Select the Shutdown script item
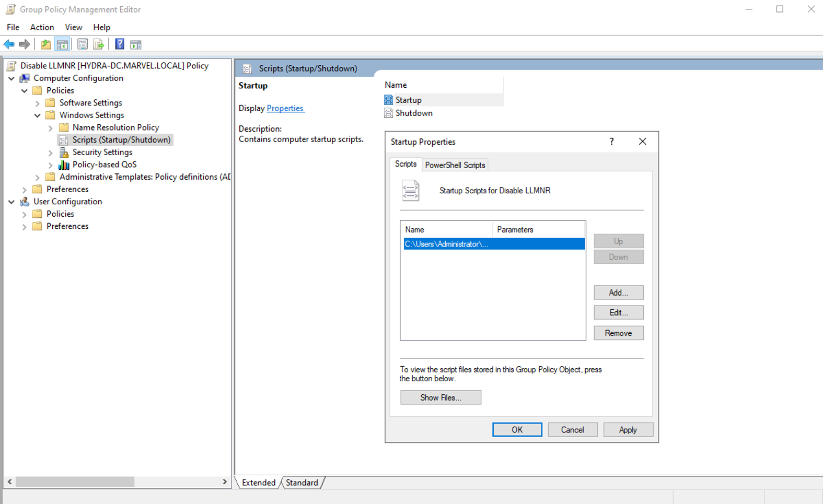The width and height of the screenshot is (823, 504). 413,113
